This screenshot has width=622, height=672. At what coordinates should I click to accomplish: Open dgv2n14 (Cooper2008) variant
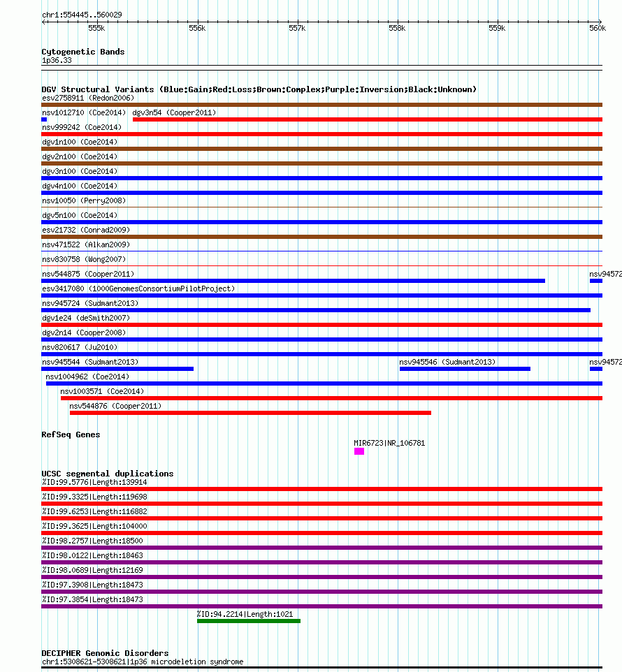(x=84, y=333)
